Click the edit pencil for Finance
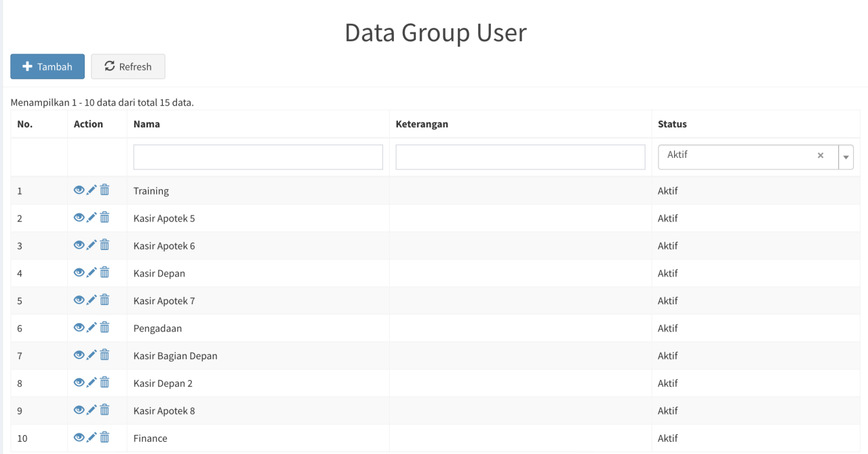This screenshot has height=454, width=868. coord(92,438)
